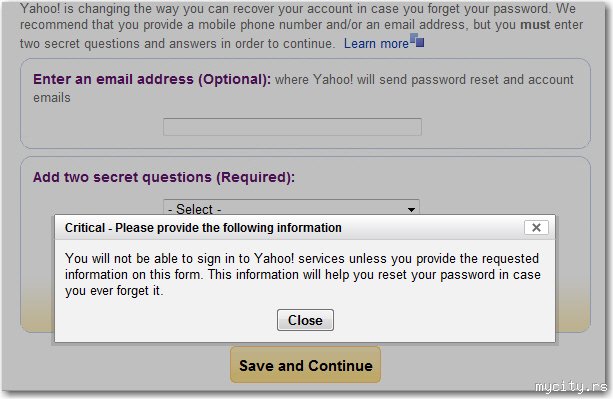Click the Close button in the dialog
The width and height of the screenshot is (613, 399).
(x=305, y=320)
